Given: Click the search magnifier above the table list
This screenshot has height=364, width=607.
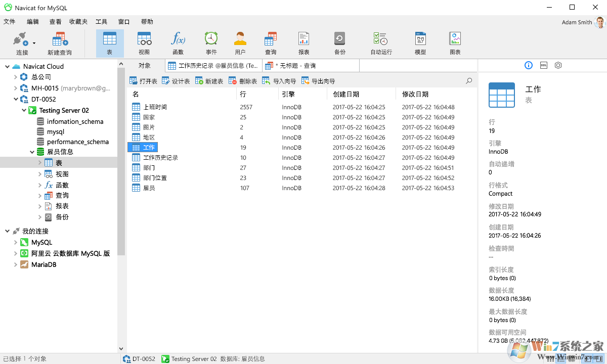Looking at the screenshot, I should click(468, 80).
